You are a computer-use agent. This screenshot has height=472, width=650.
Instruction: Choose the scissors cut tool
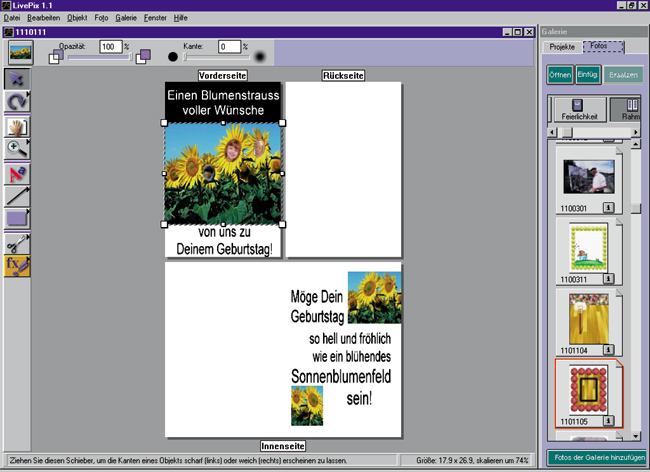click(x=18, y=242)
